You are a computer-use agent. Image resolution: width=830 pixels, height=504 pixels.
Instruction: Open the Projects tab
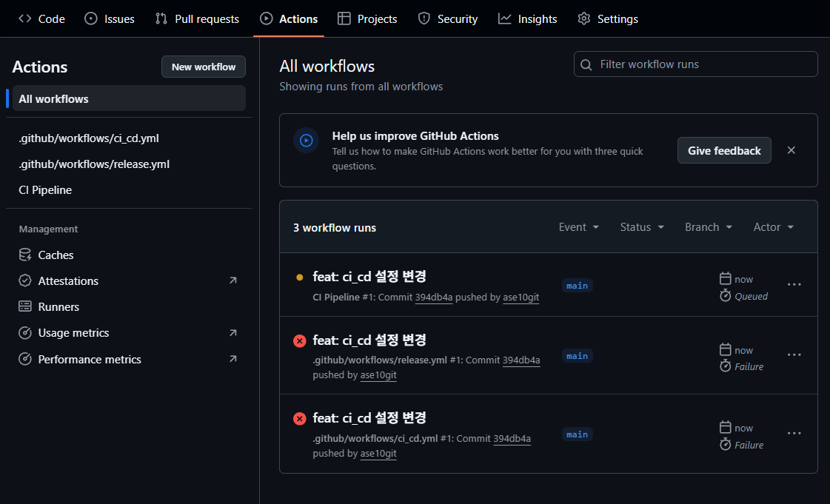367,19
